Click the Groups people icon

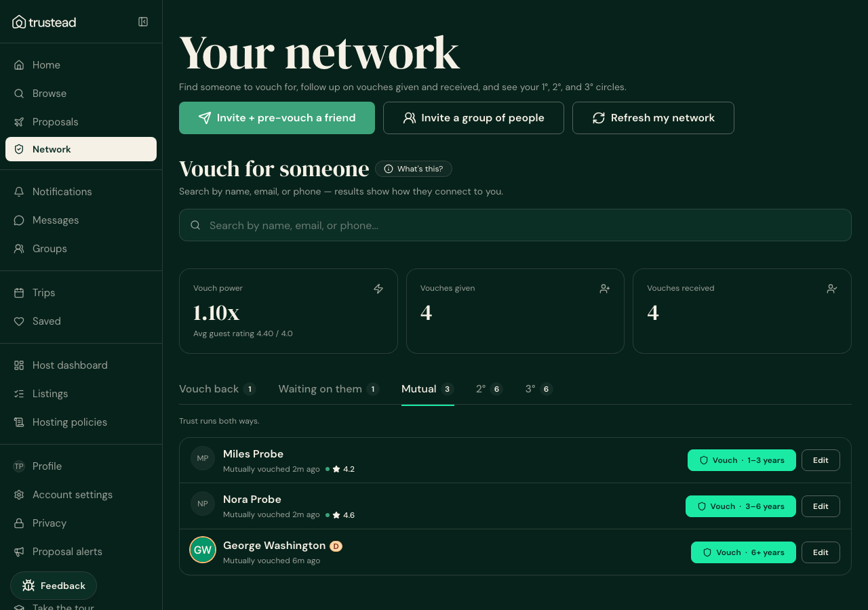(19, 249)
